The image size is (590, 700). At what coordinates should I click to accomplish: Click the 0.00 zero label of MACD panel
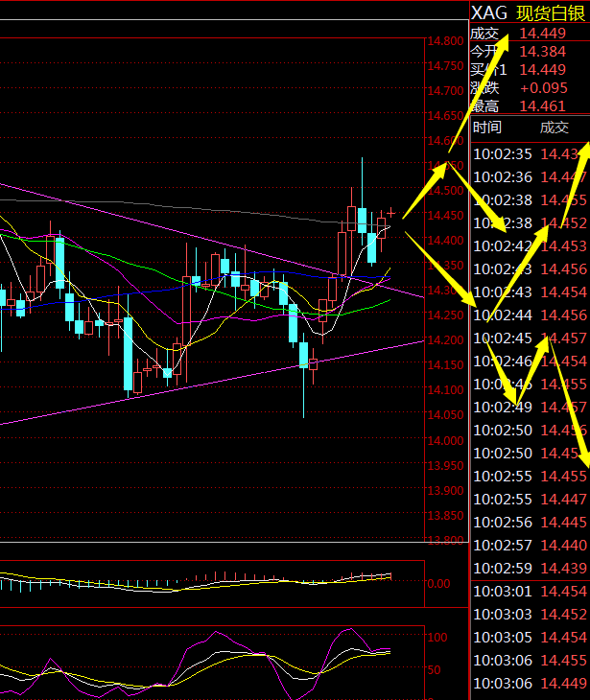(x=438, y=583)
